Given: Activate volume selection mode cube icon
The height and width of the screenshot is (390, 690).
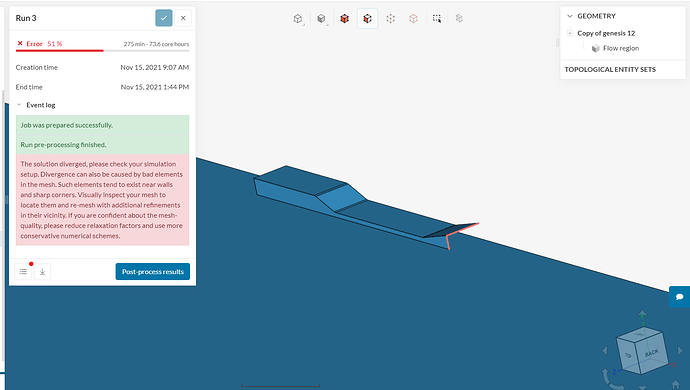Looking at the screenshot, I should pyautogui.click(x=345, y=18).
